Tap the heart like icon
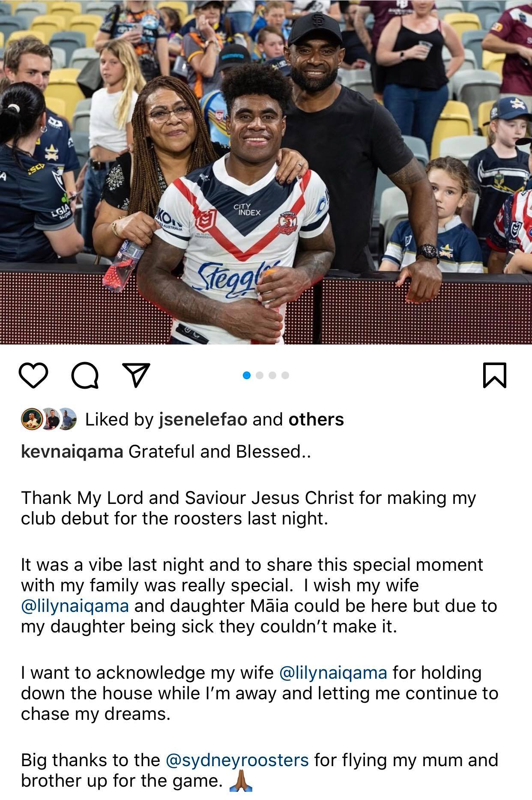 pos(33,375)
